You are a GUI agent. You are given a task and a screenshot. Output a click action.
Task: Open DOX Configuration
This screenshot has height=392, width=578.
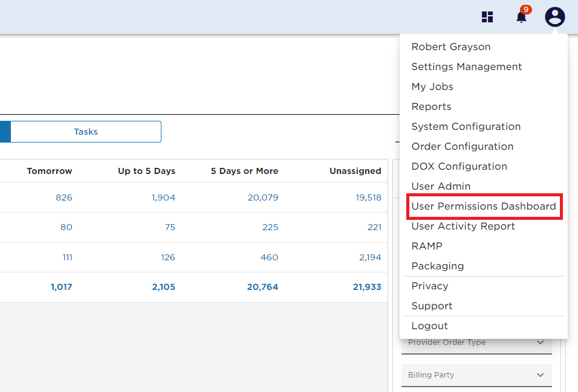(x=459, y=166)
